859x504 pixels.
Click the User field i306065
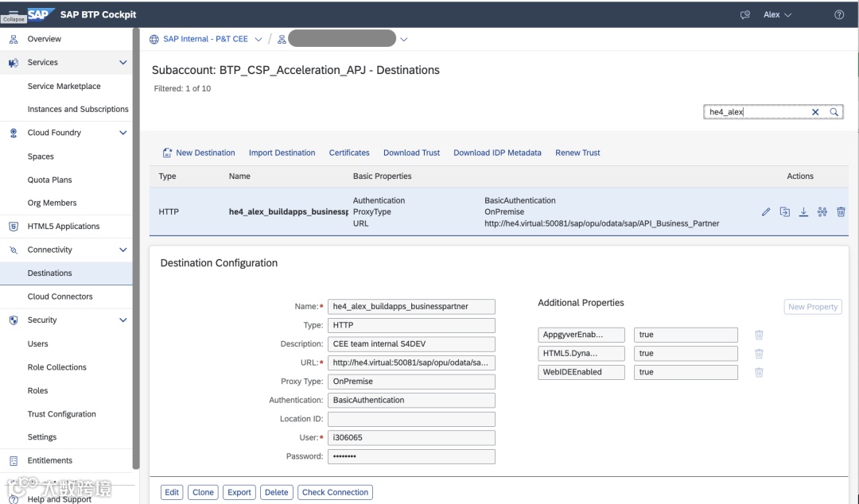coord(411,438)
